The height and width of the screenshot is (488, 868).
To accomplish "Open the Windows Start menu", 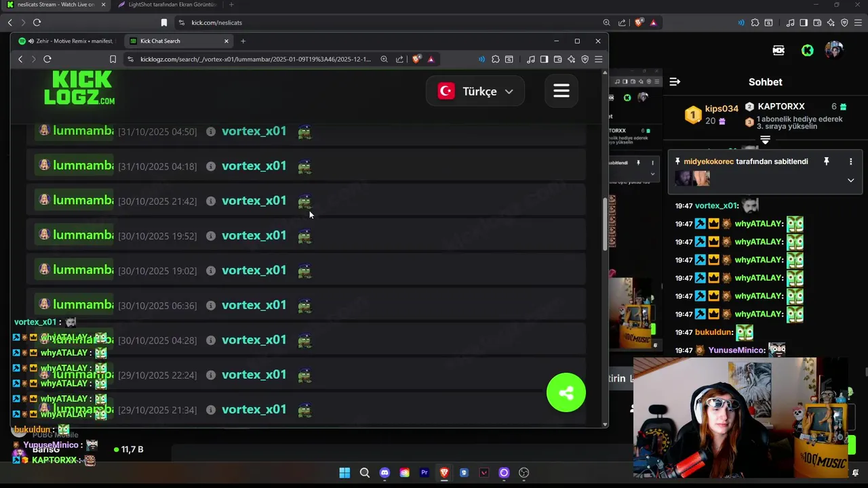I will tap(344, 472).
